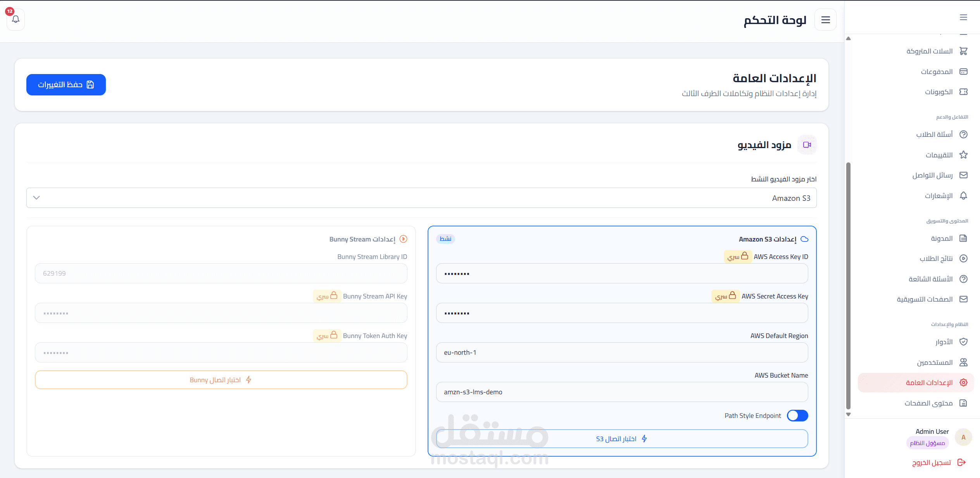Screen dimensions: 980x478
Task: Click the users icon for المستخدمين
Action: [x=963, y=362]
